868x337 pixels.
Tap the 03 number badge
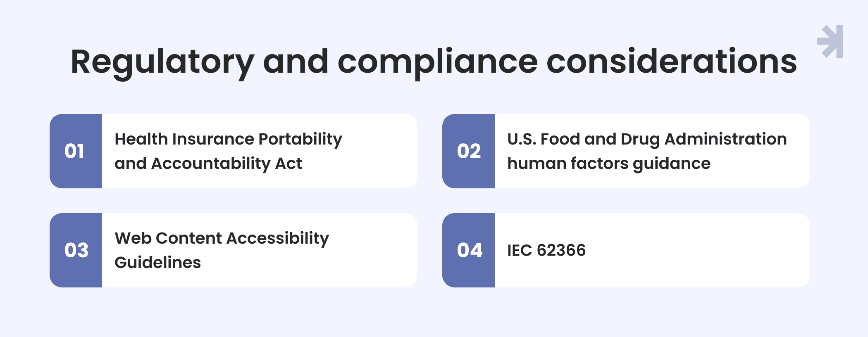click(x=76, y=250)
